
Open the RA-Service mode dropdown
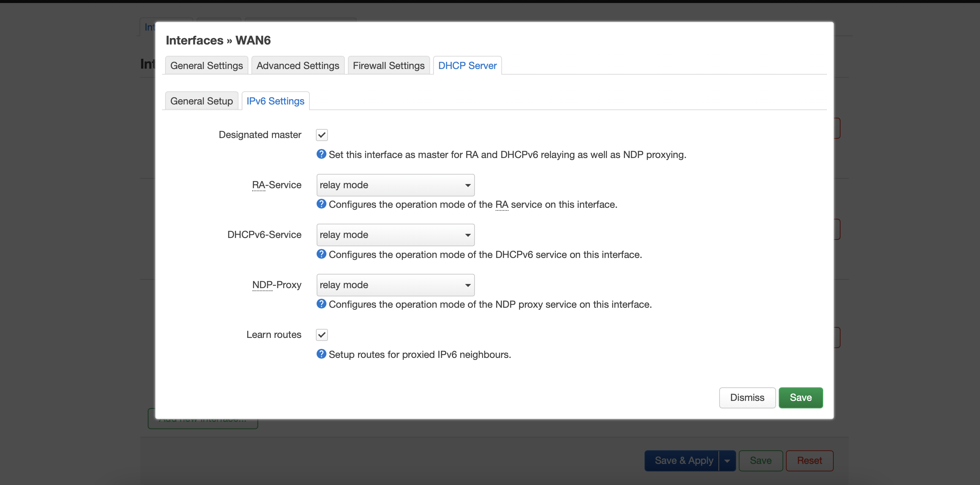[x=395, y=185]
